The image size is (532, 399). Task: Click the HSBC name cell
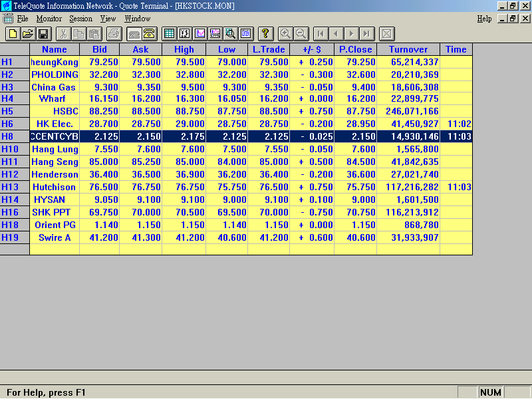point(55,111)
